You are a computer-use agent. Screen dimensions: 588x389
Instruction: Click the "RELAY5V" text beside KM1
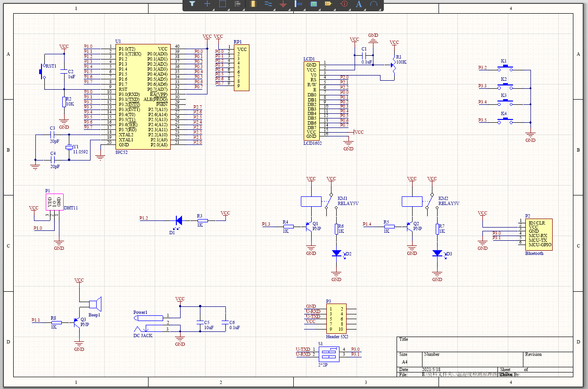pyautogui.click(x=348, y=203)
